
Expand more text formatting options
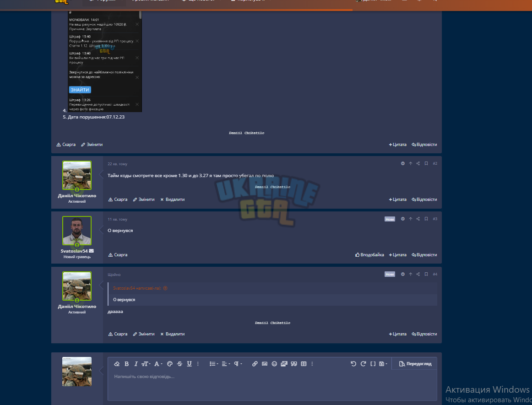[198, 364]
